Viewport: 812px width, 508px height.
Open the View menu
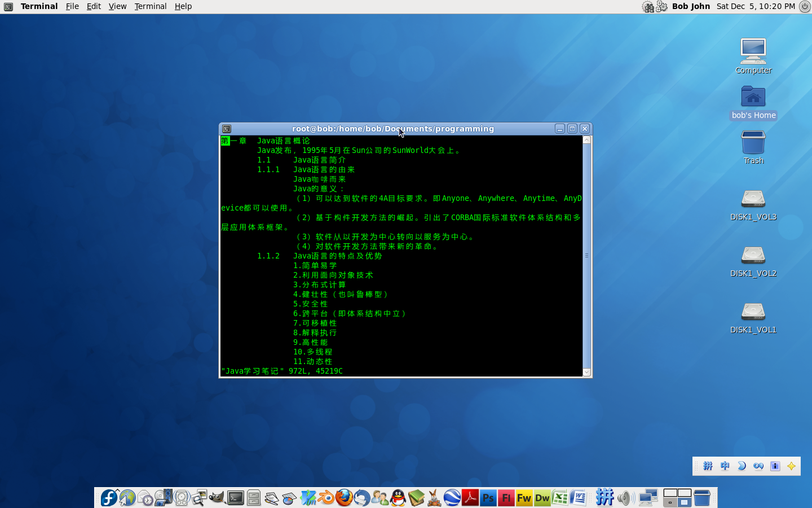[117, 6]
